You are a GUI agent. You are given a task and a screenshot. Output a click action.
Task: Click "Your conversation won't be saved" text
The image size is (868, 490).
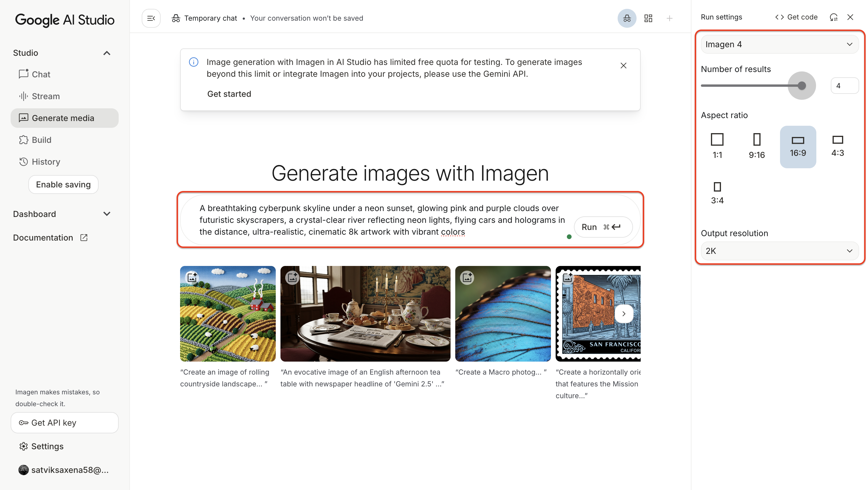pos(307,18)
